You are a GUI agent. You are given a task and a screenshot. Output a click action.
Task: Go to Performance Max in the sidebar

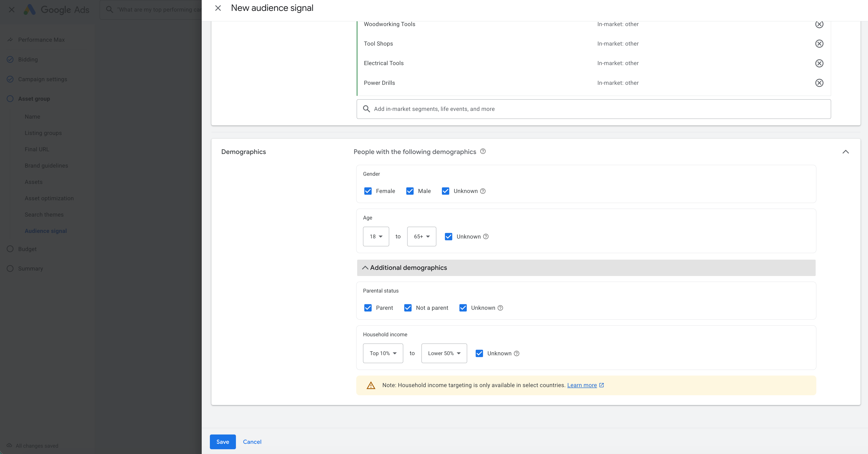click(x=41, y=40)
